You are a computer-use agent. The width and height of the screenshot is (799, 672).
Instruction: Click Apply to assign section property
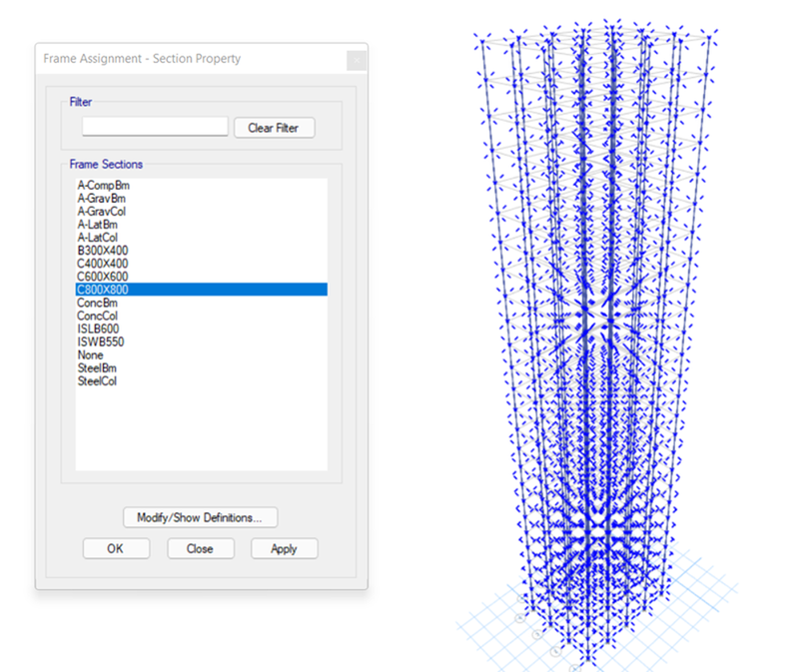tap(285, 549)
